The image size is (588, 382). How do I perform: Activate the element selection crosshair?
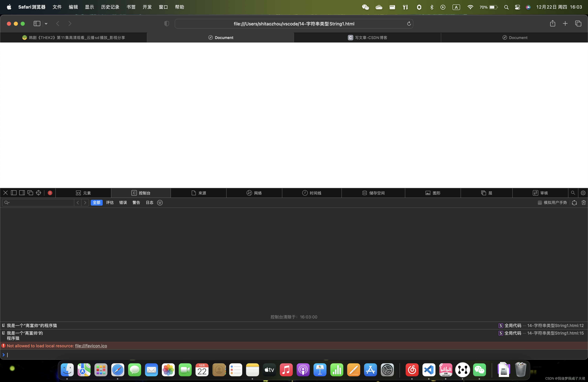39,193
